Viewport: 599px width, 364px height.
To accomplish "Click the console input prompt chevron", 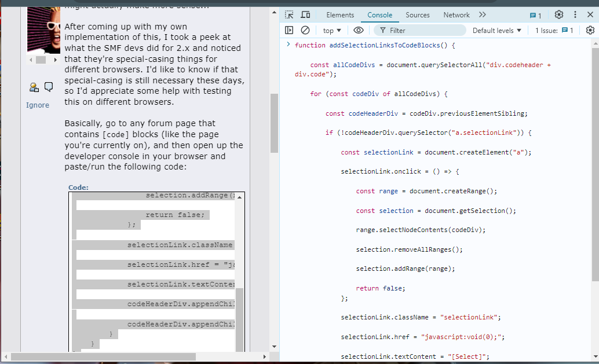I will pyautogui.click(x=288, y=45).
